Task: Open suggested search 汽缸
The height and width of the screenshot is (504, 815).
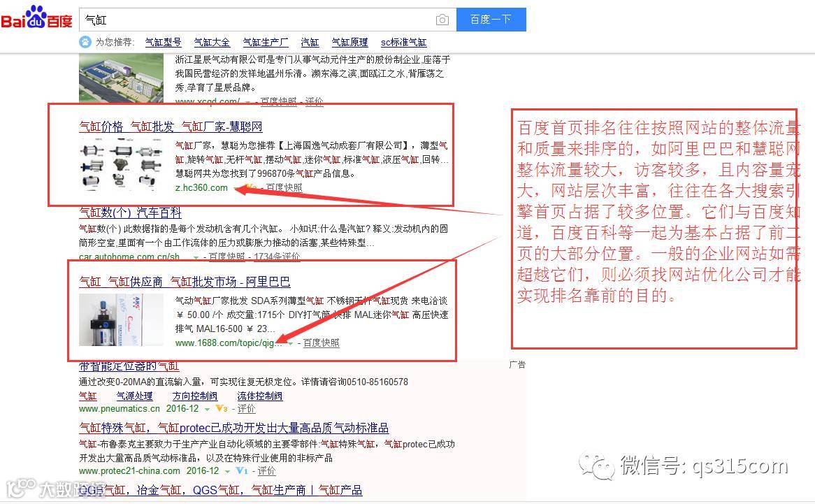Action: click(x=310, y=42)
